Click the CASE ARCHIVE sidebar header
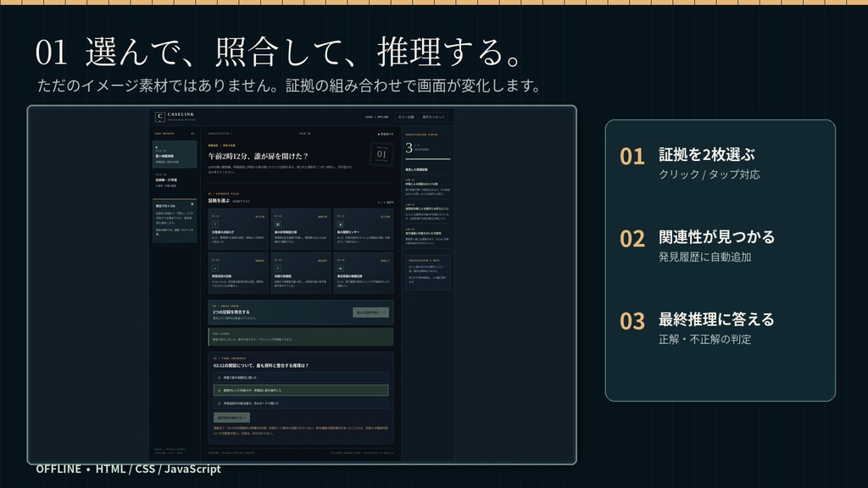This screenshot has width=868, height=488. click(164, 133)
